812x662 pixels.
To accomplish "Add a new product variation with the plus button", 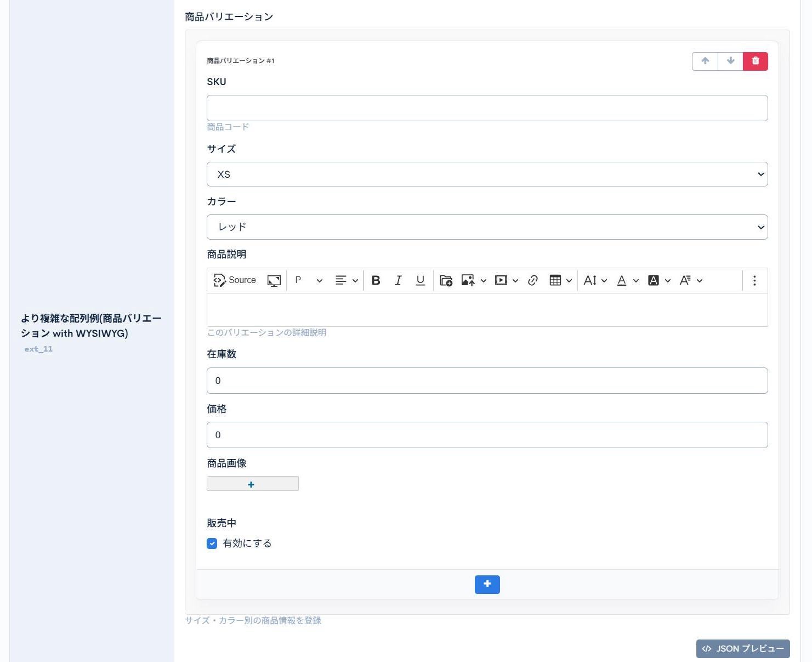I will pos(487,584).
